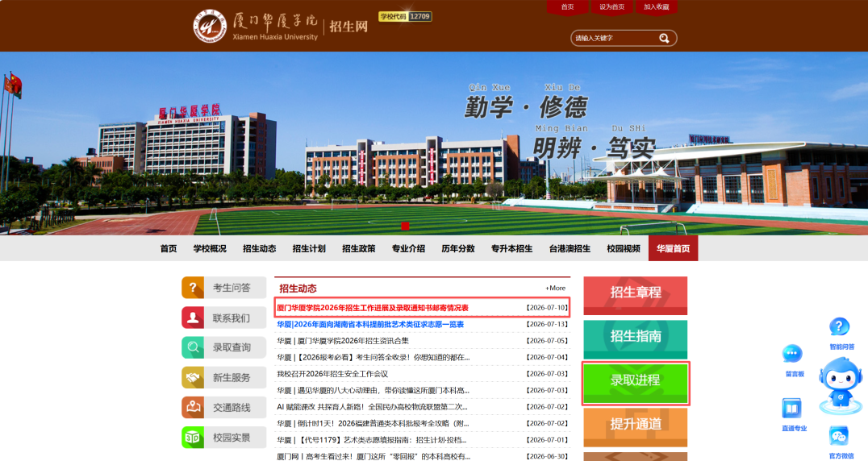Open 校园视频 menu item
This screenshot has height=461, width=868.
click(624, 249)
